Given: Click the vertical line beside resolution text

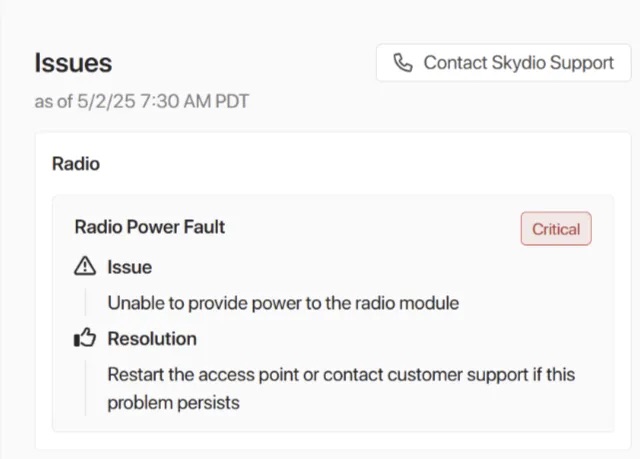Looking at the screenshot, I should [x=85, y=388].
